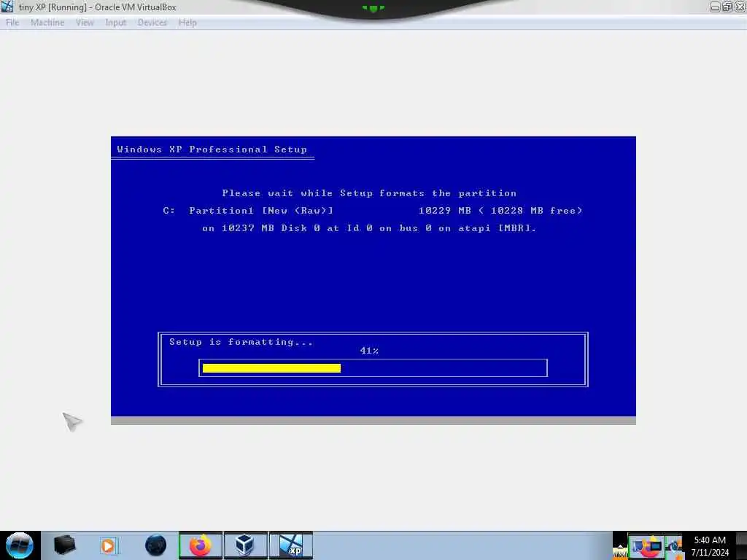747x560 pixels.
Task: Click the 'Setup is formatting...' text
Action: click(x=241, y=342)
